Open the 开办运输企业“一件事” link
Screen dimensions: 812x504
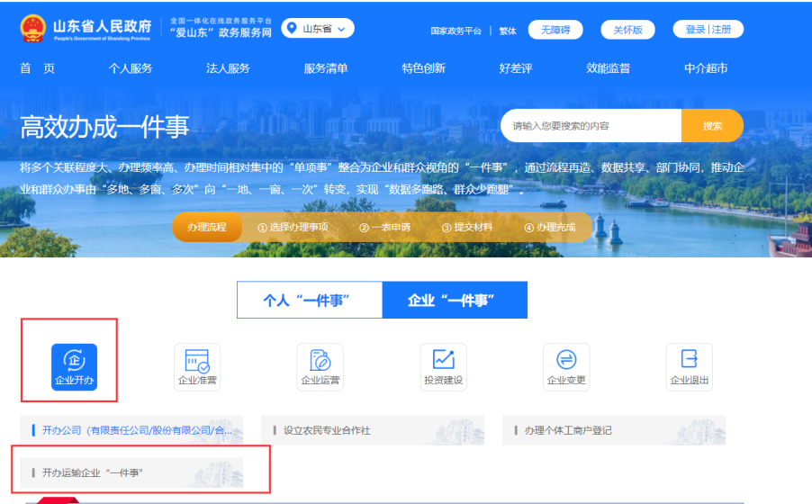click(93, 472)
